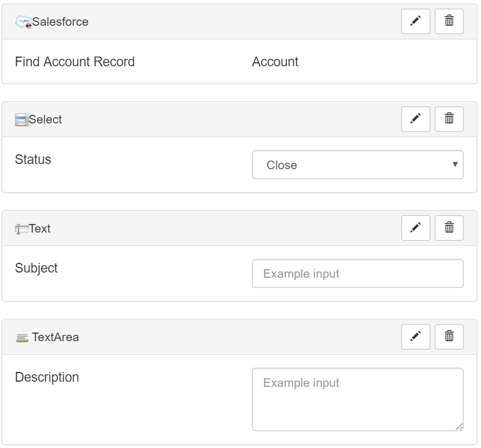Click the TextArea lines type icon
The image size is (481, 448).
click(22, 338)
